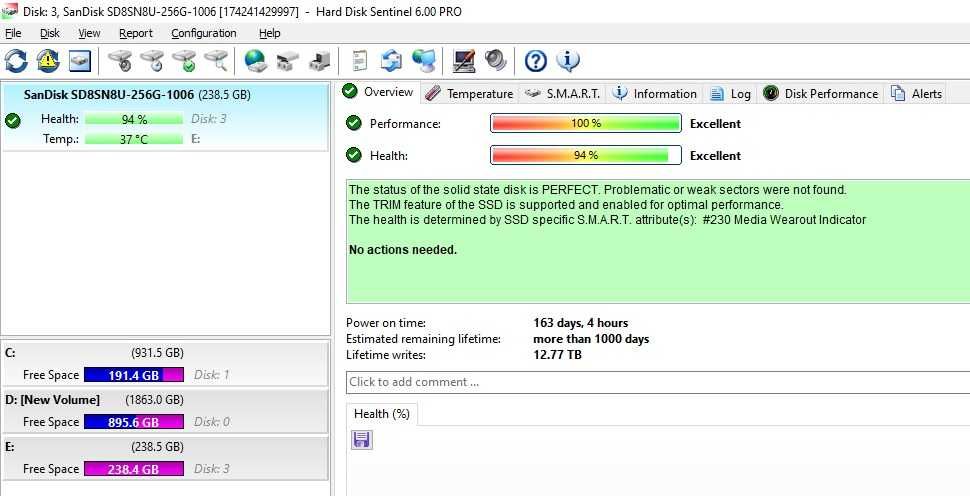Viewport: 970px width, 496px height.
Task: Click the blue info bubble toolbar icon
Action: point(567,61)
